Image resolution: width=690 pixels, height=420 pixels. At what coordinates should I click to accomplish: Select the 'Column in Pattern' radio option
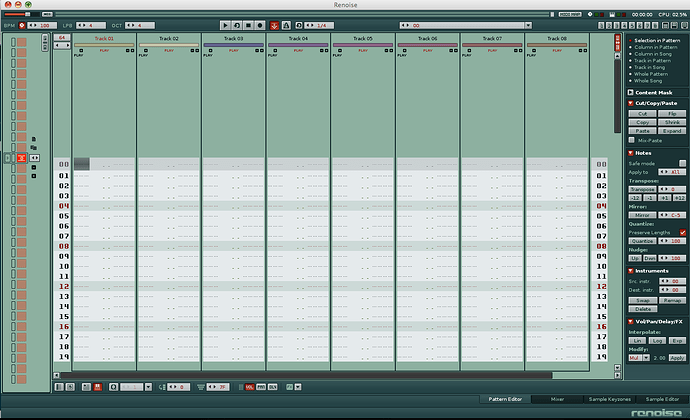coord(653,47)
